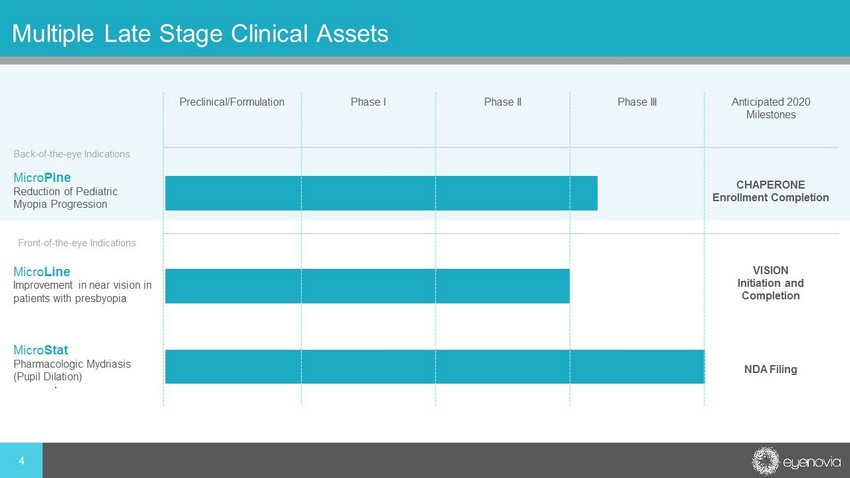Click the Preclinical/Formulation column header
Viewport: 850px width, 478px height.
(x=232, y=102)
